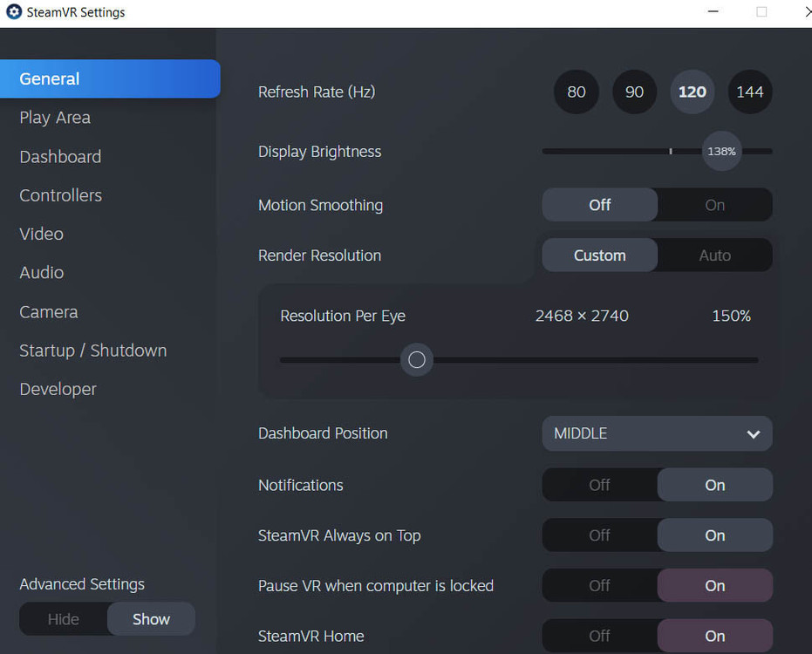
Task: Click the Show advanced settings button
Action: coord(151,619)
